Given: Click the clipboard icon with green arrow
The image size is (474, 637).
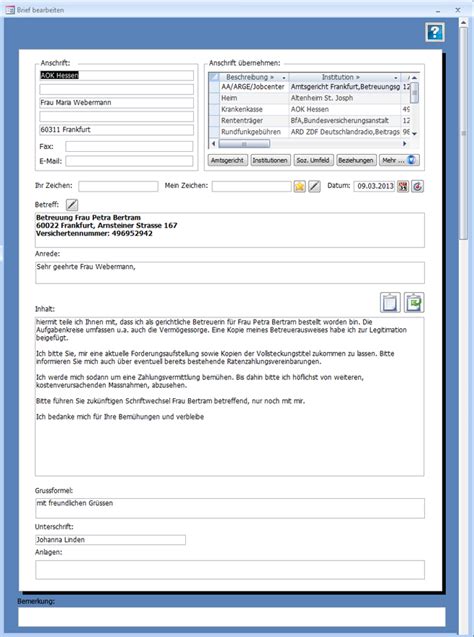Looking at the screenshot, I should [414, 303].
